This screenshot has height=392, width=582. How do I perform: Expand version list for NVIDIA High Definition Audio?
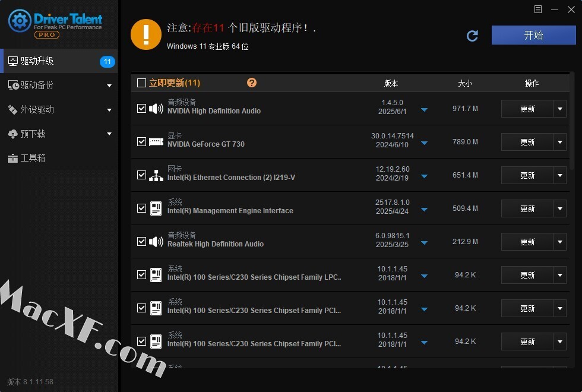click(424, 110)
